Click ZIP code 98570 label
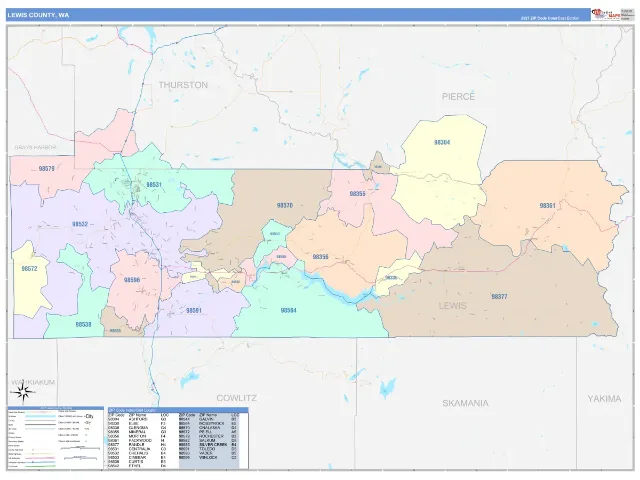 pos(284,206)
